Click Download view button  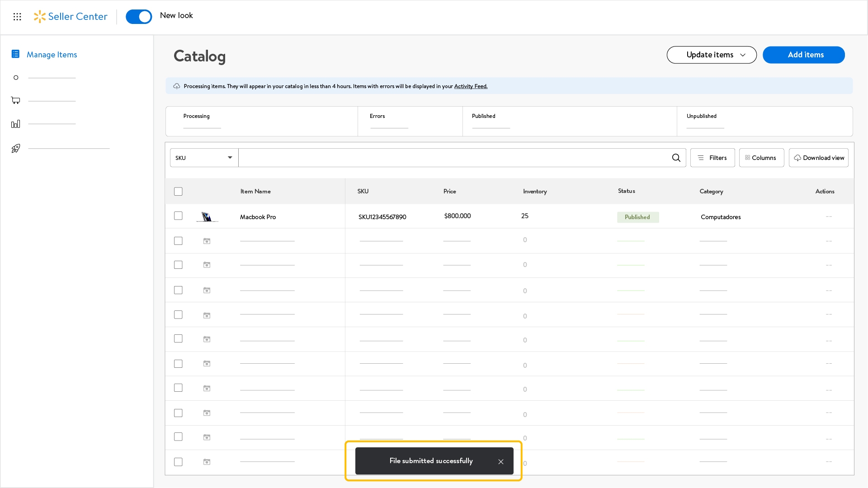(x=819, y=158)
